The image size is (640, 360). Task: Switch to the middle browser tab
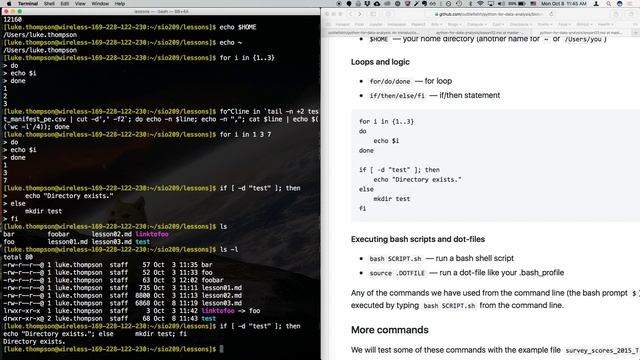(x=478, y=33)
